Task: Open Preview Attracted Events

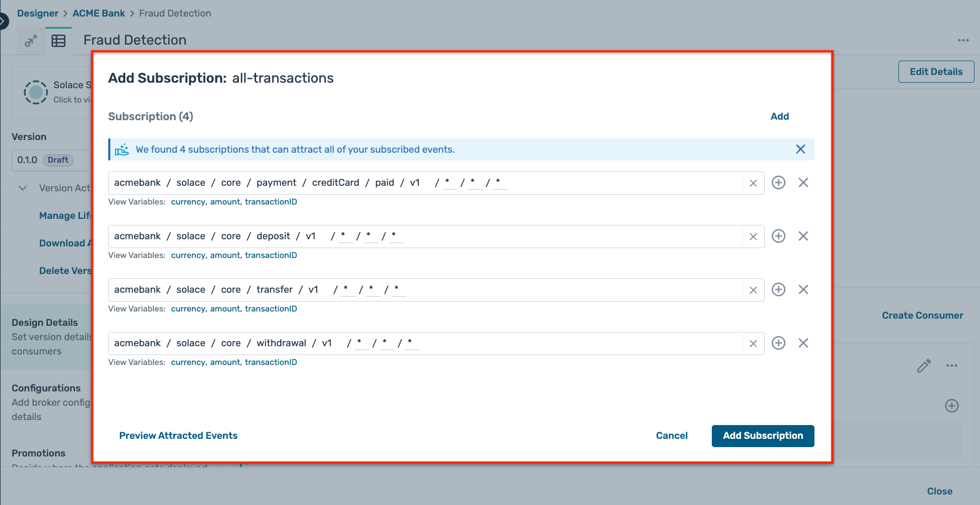Action: (178, 436)
